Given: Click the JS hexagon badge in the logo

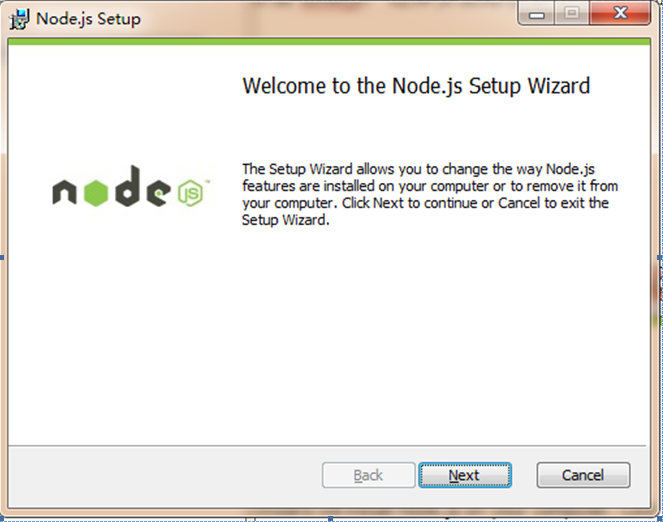Looking at the screenshot, I should [x=190, y=193].
